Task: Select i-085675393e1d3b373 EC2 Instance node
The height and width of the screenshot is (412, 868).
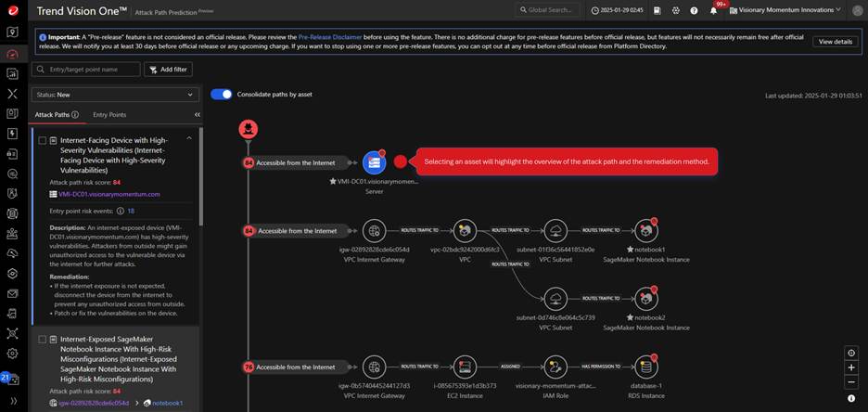Action: [465, 367]
